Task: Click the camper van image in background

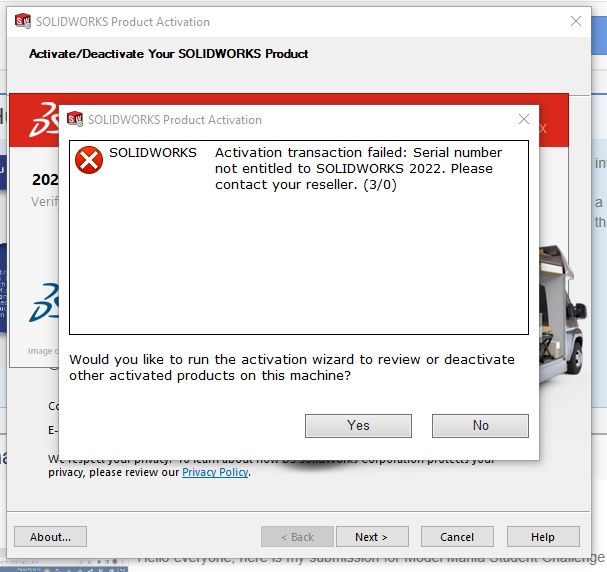Action: coord(563,313)
